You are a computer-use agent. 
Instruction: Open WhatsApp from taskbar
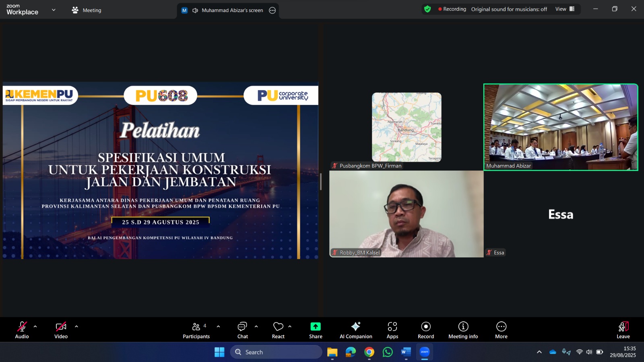coord(388,352)
